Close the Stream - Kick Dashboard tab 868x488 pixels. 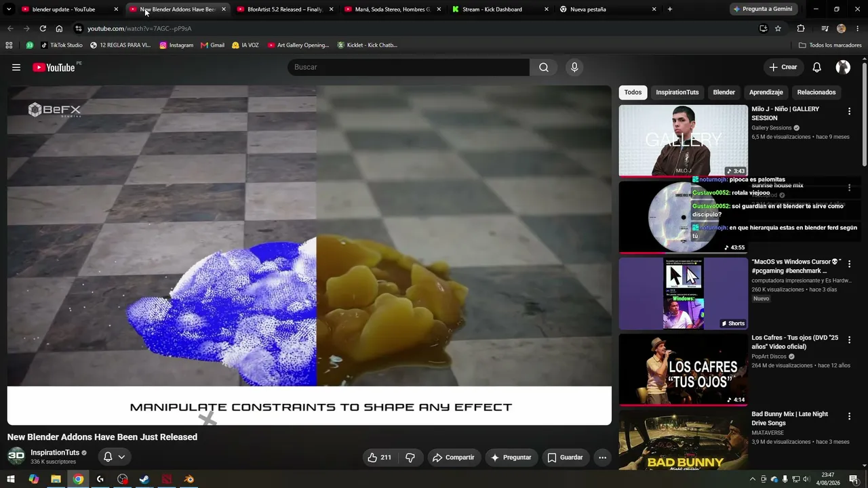[547, 9]
